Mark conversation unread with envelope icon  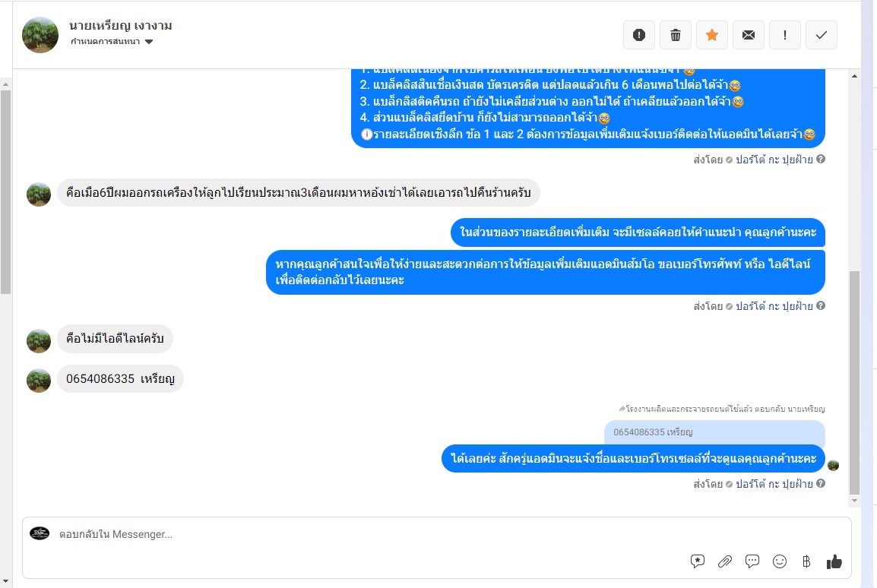pyautogui.click(x=749, y=35)
